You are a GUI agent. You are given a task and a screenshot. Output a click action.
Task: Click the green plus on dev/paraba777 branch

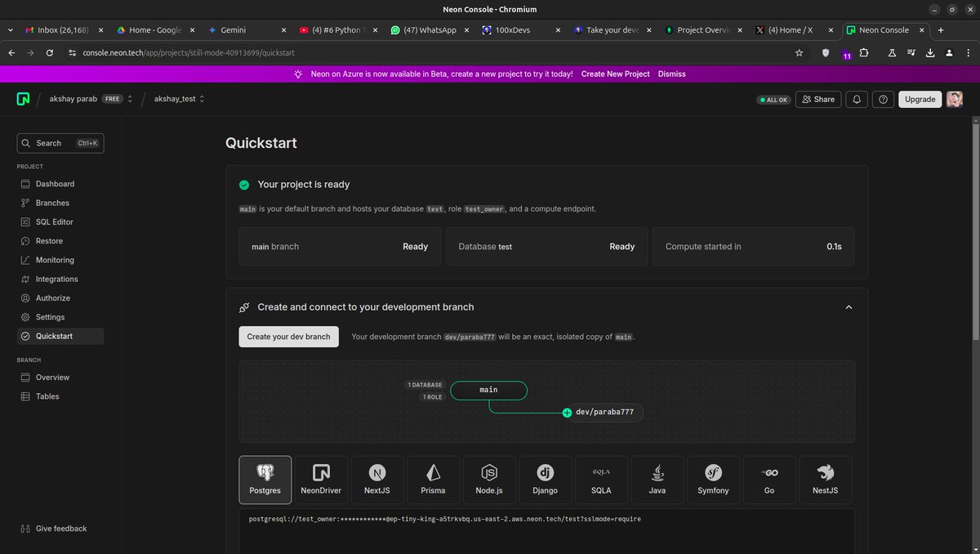pos(567,413)
